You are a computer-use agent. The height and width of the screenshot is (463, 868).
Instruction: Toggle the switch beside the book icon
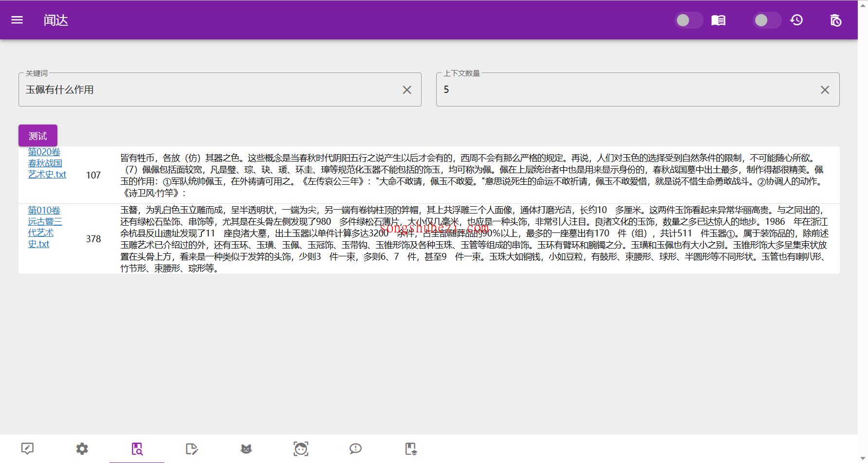[689, 20]
